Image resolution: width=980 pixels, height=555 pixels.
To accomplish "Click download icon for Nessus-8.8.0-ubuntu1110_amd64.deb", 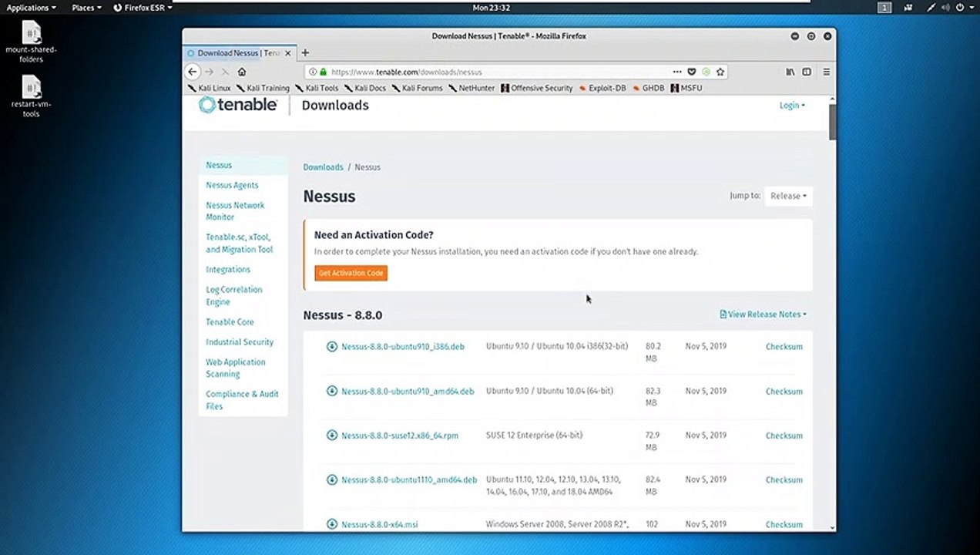I will pyautogui.click(x=332, y=479).
